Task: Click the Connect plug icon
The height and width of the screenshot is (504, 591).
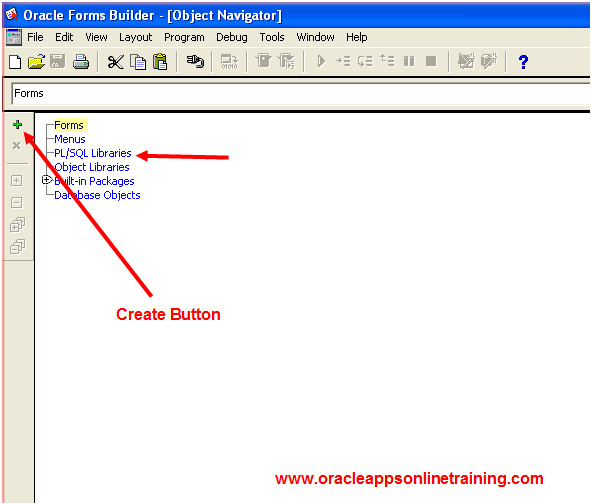Action: click(195, 61)
